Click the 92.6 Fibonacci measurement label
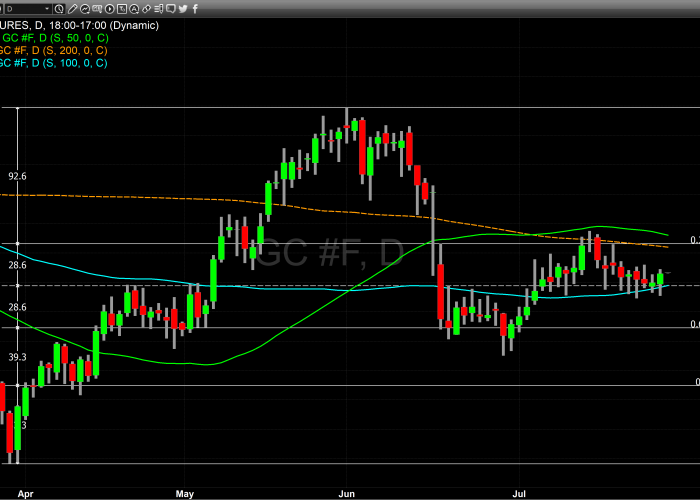Viewport: 700px width, 500px height. point(17,176)
